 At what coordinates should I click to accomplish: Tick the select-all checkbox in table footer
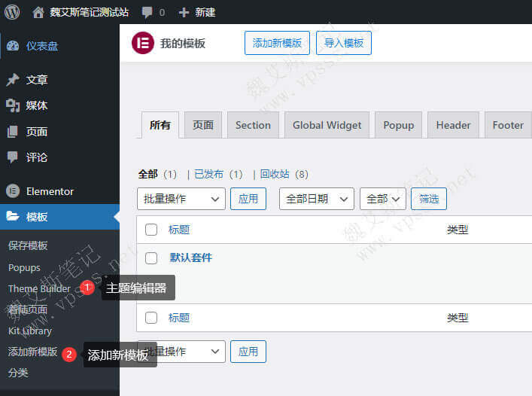click(x=151, y=318)
